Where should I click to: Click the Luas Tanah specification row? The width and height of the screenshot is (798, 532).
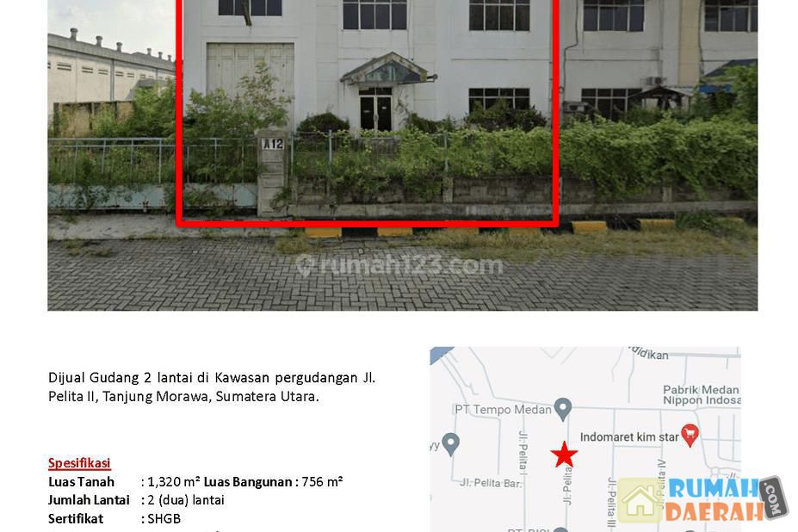click(195, 481)
